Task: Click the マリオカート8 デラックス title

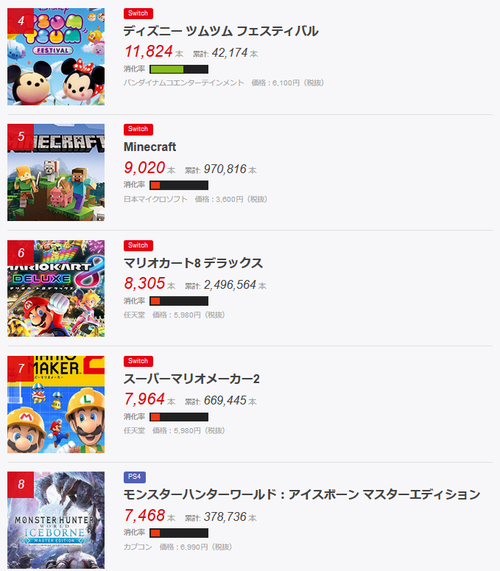Action: (193, 263)
